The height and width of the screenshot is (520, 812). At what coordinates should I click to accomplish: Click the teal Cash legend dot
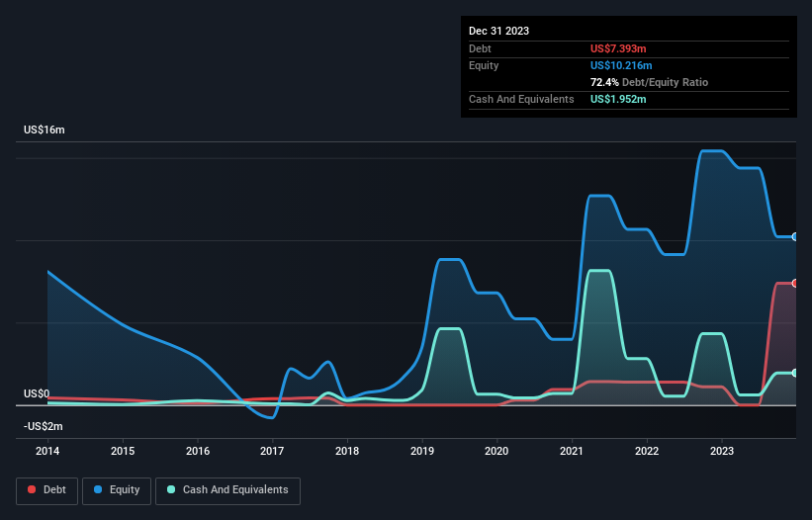[171, 489]
